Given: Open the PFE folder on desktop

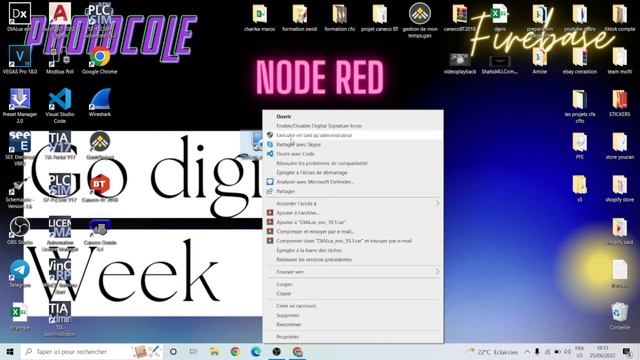Looking at the screenshot, I should click(580, 145).
